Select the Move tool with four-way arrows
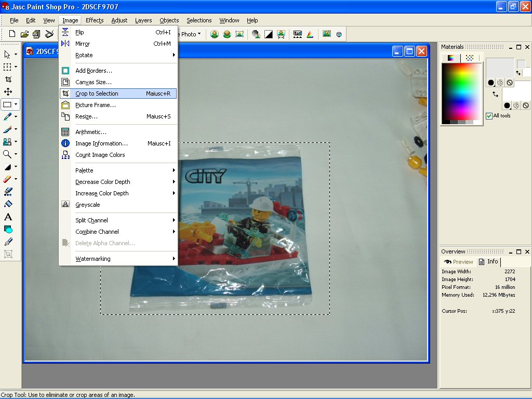 point(8,92)
